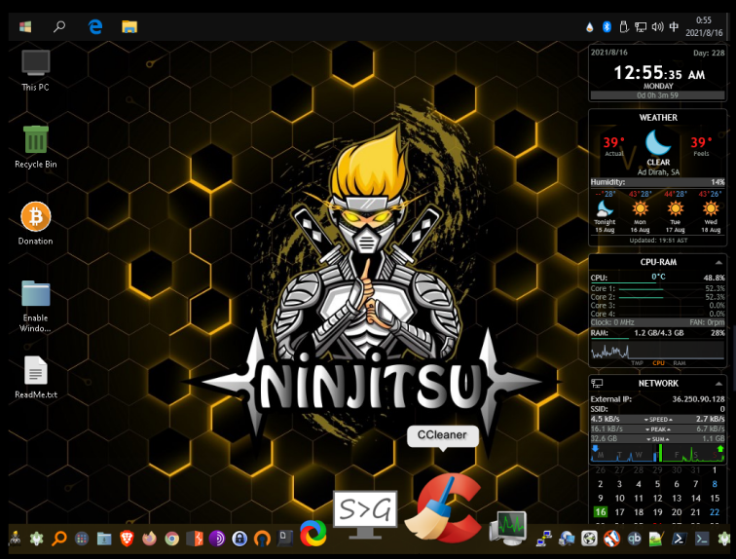Click the SPEED sort header in Network widget
The width and height of the screenshot is (736, 560).
tap(658, 419)
